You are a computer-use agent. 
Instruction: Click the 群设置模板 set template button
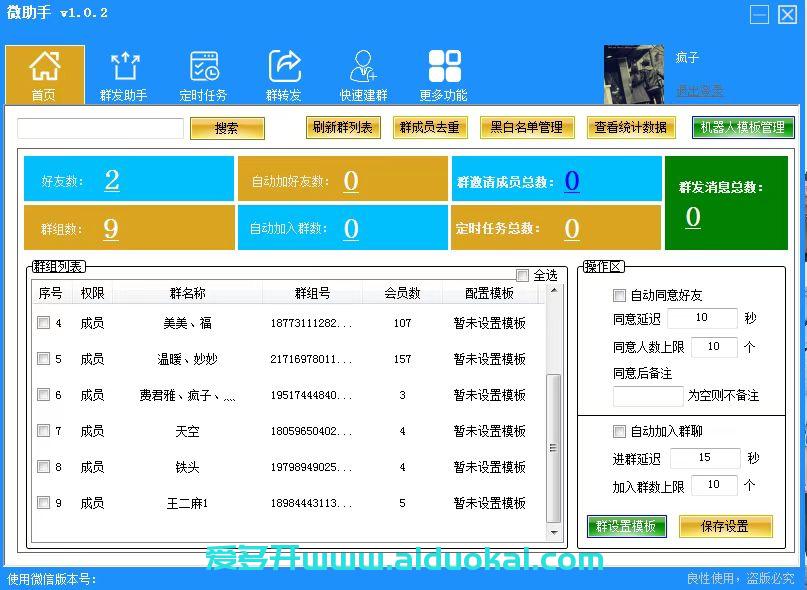tap(626, 526)
